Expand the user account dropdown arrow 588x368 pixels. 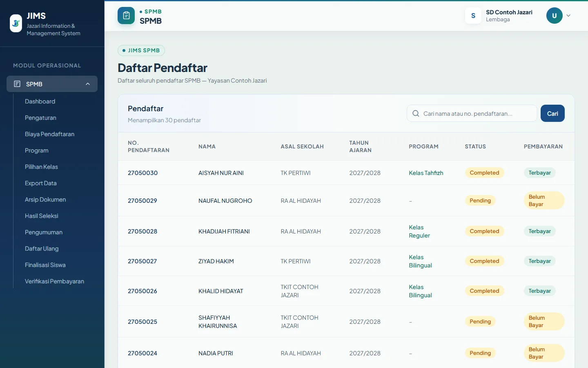(x=568, y=16)
